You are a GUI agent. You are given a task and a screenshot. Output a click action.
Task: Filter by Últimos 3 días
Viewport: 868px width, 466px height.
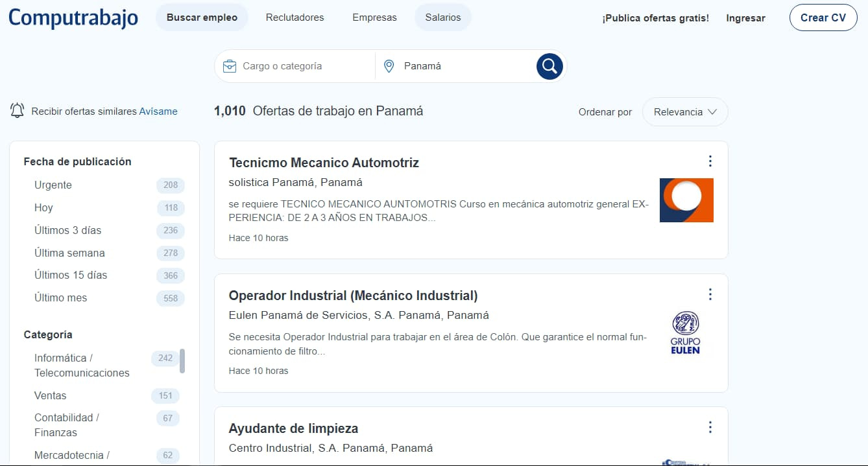tap(67, 230)
